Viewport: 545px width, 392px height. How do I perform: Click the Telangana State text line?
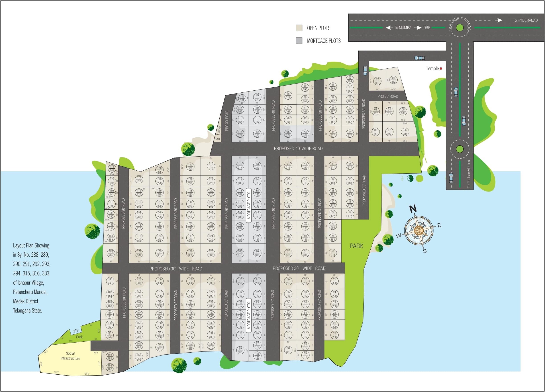click(28, 310)
